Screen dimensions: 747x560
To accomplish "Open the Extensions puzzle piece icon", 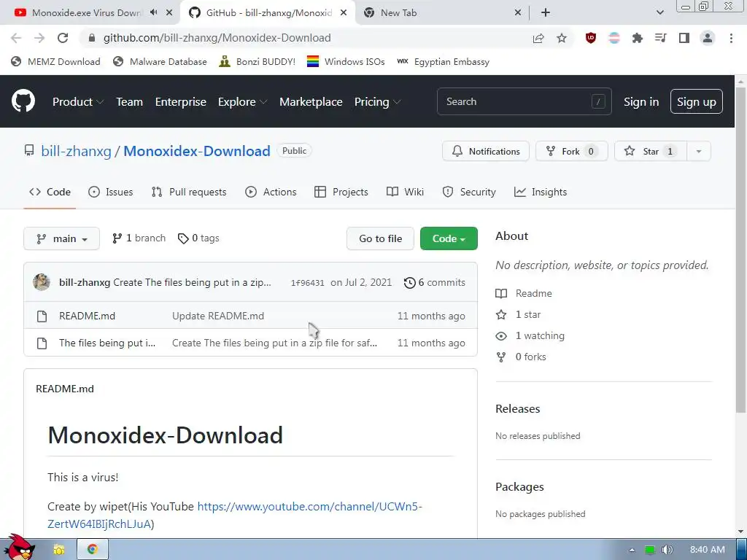I will [x=638, y=38].
